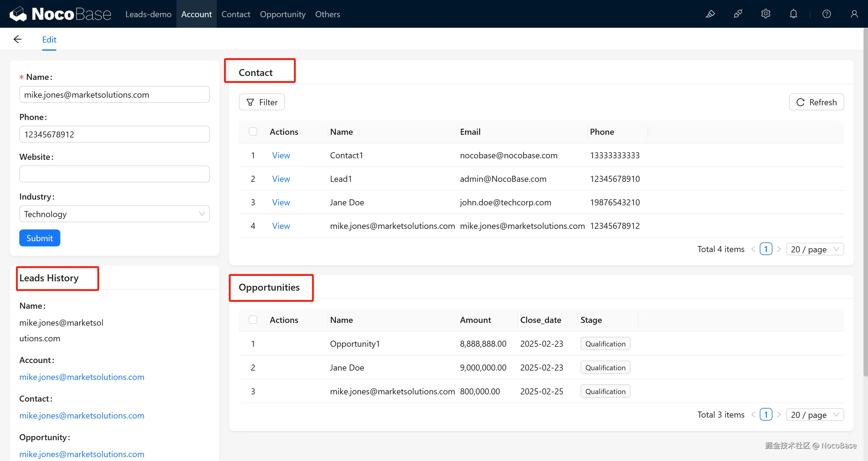This screenshot has height=461, width=868.
Task: Click the help question mark icon
Action: 826,14
